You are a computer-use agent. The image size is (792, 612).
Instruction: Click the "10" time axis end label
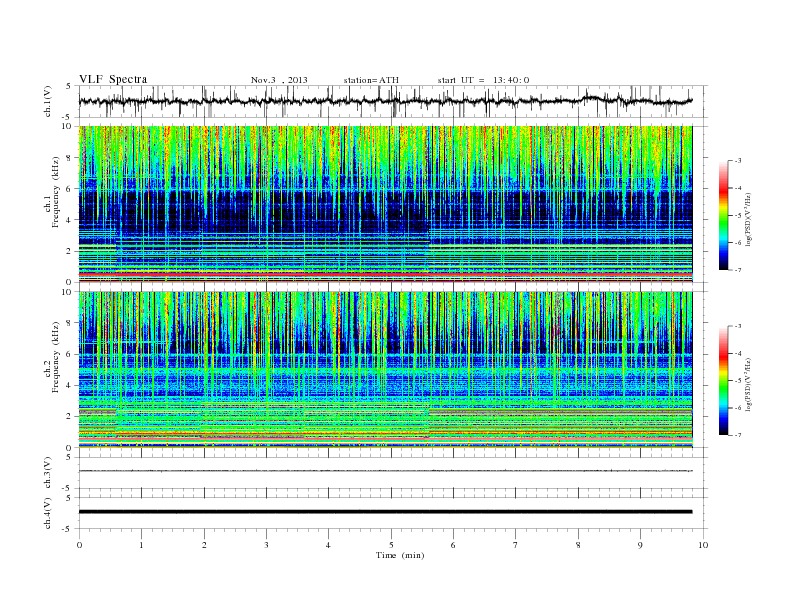pos(703,545)
